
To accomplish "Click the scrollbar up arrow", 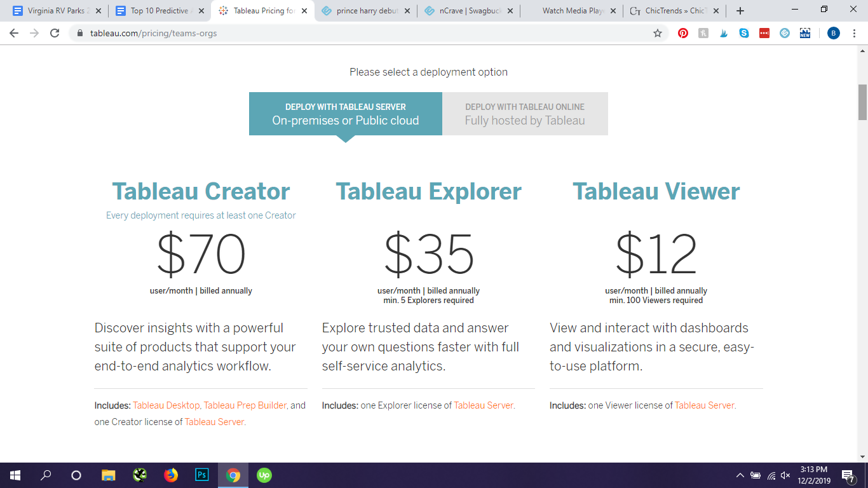I will 862,51.
